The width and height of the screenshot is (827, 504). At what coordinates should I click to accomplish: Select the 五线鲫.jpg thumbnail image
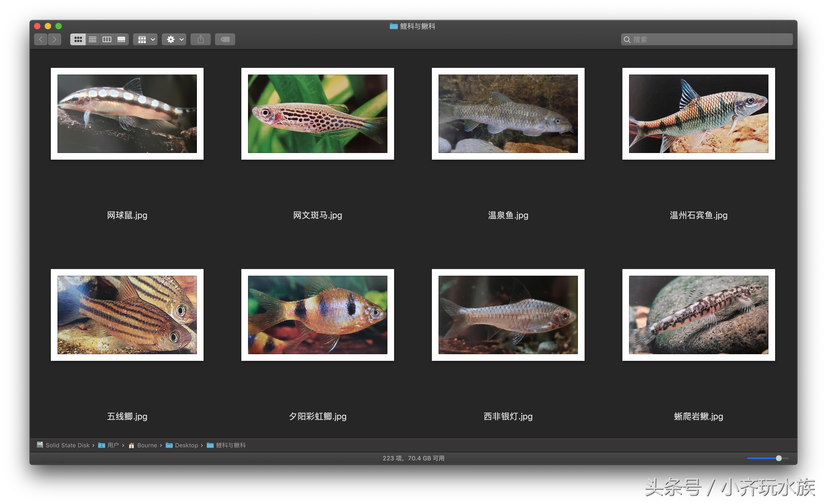point(127,315)
